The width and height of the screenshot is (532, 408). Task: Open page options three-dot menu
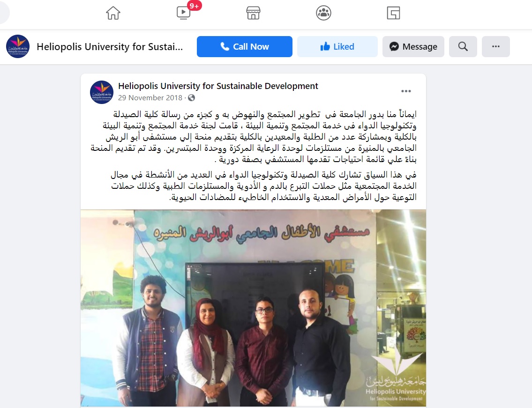click(x=496, y=46)
